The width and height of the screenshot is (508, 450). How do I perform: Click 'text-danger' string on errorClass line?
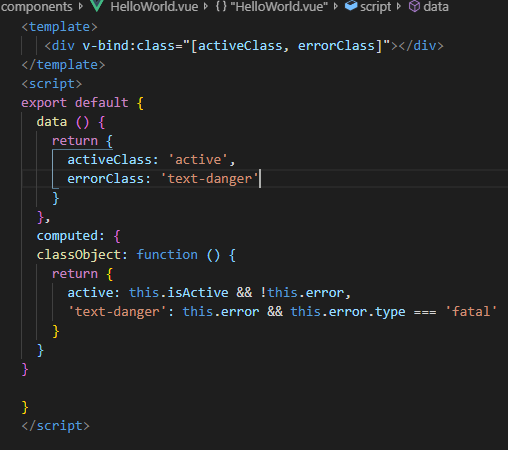[x=210, y=179]
